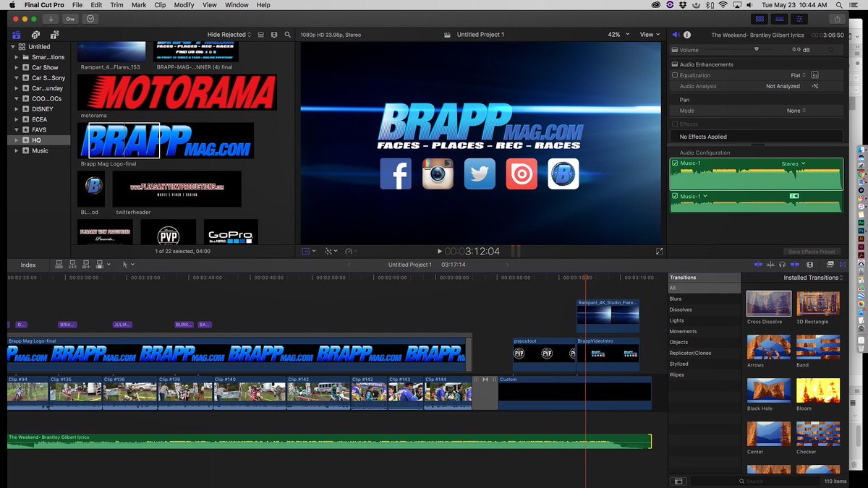Uncheck the first Music-1 Stereo component
Screen dimensions: 868x488
click(676, 163)
